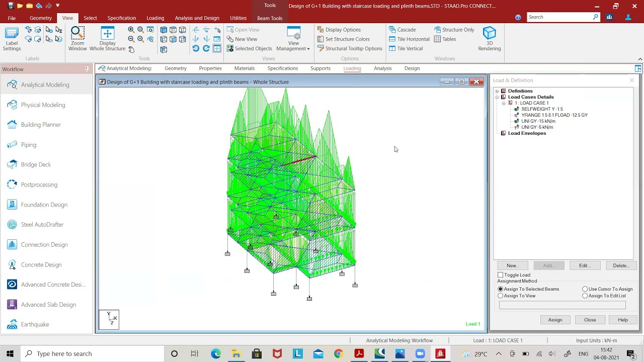Pin the Workflow panel
644x362 pixels.
(87, 69)
